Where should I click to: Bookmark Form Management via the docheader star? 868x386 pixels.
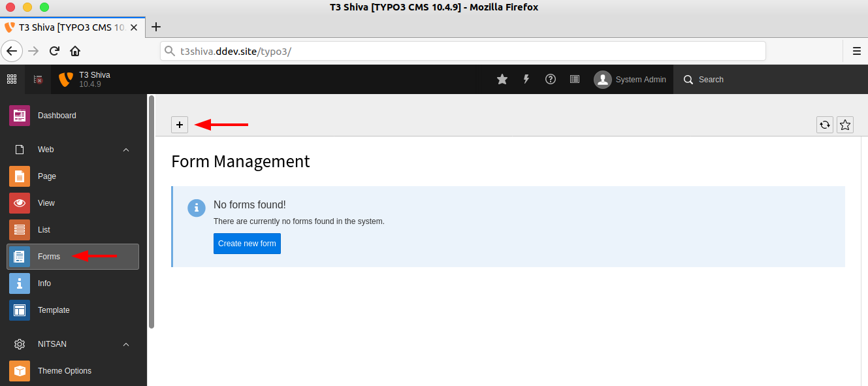pyautogui.click(x=844, y=124)
